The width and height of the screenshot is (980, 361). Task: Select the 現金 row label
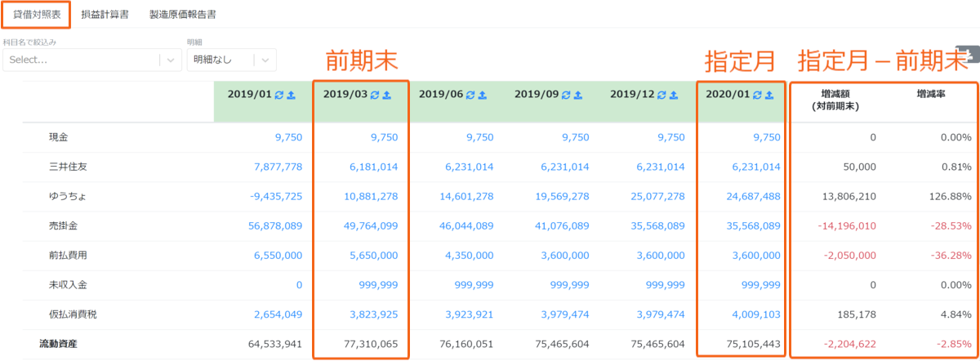coord(59,137)
